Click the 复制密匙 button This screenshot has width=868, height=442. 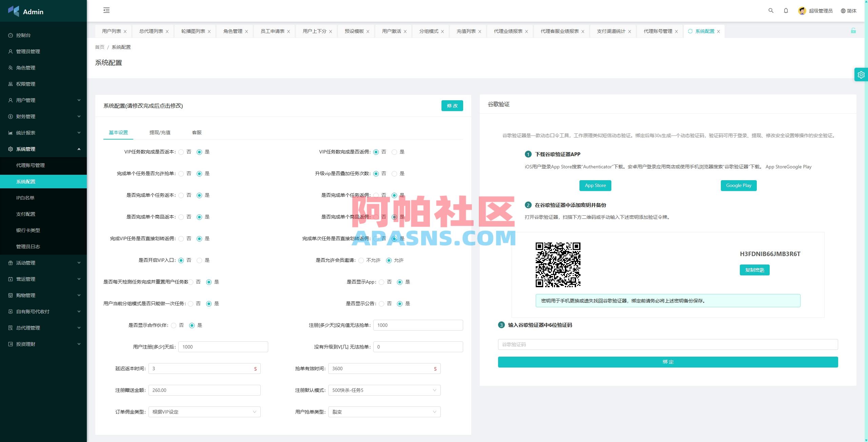point(754,270)
